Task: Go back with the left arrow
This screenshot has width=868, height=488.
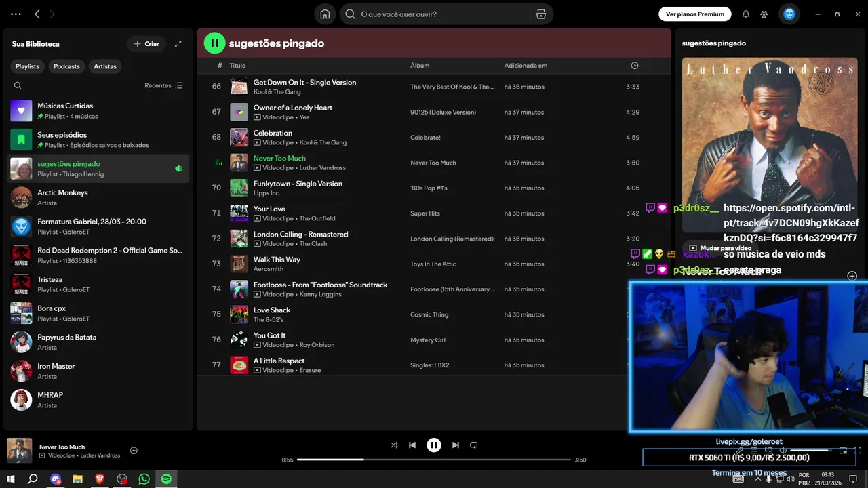Action: (37, 14)
